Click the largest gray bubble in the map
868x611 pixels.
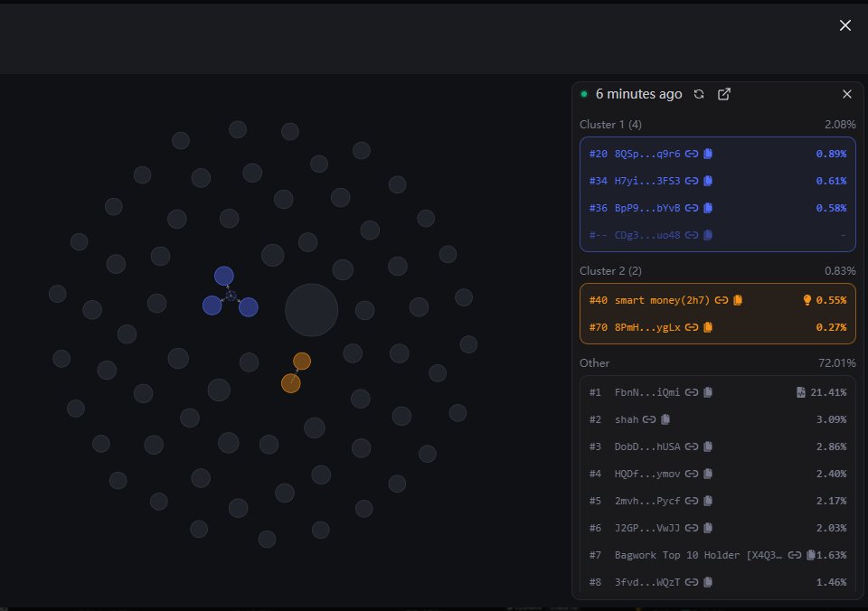tap(312, 310)
